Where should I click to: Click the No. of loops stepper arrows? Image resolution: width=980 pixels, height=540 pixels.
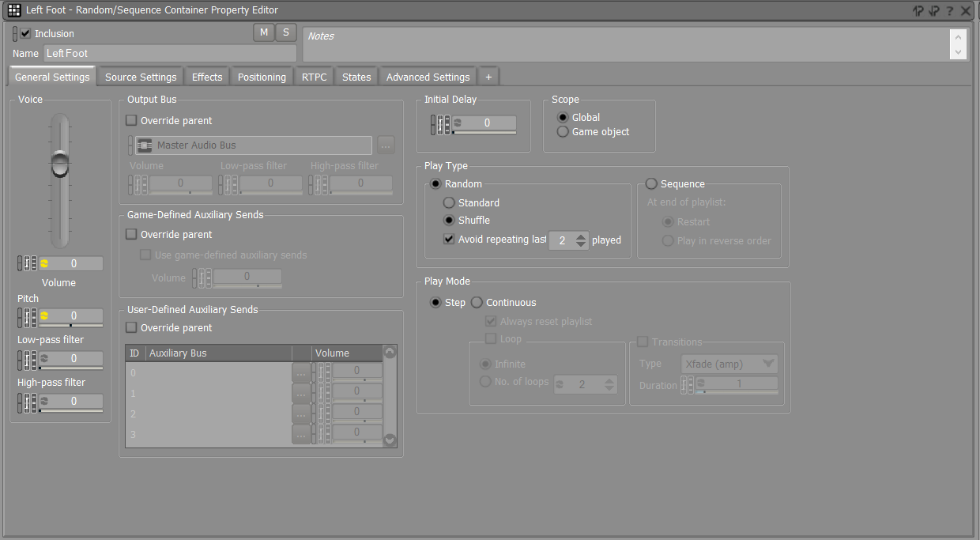coord(609,384)
